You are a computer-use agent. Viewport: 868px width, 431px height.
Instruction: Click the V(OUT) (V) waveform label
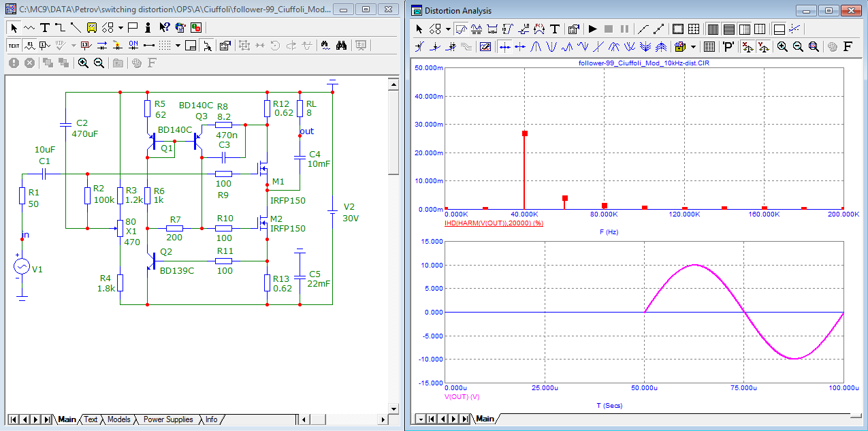(462, 396)
